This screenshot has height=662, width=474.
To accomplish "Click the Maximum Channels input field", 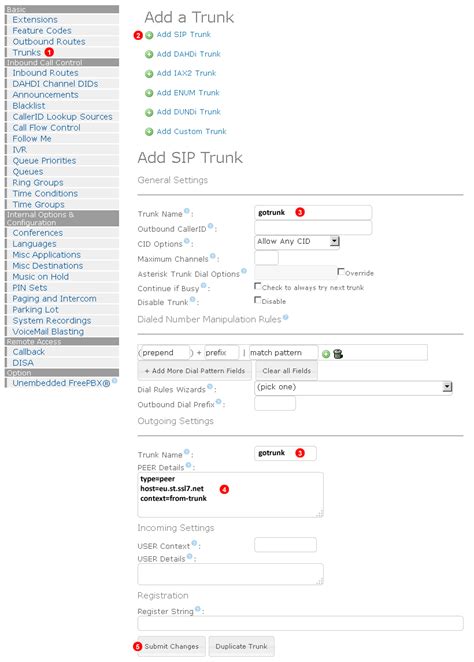I will (266, 258).
